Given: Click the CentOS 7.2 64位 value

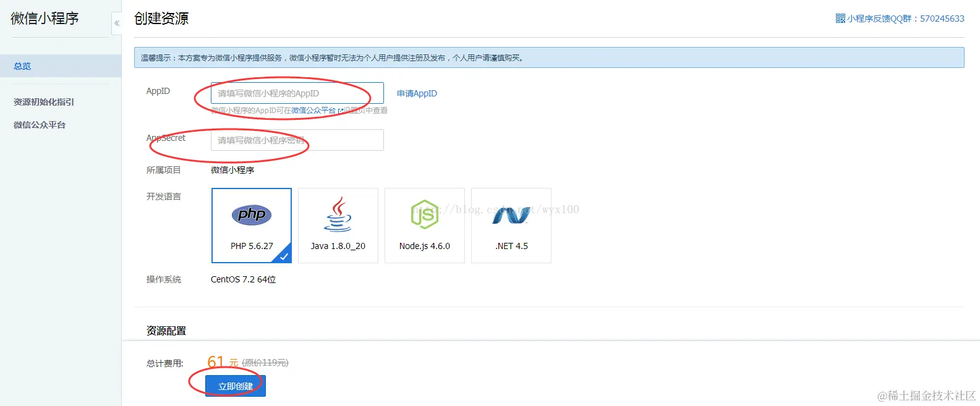Looking at the screenshot, I should 244,279.
